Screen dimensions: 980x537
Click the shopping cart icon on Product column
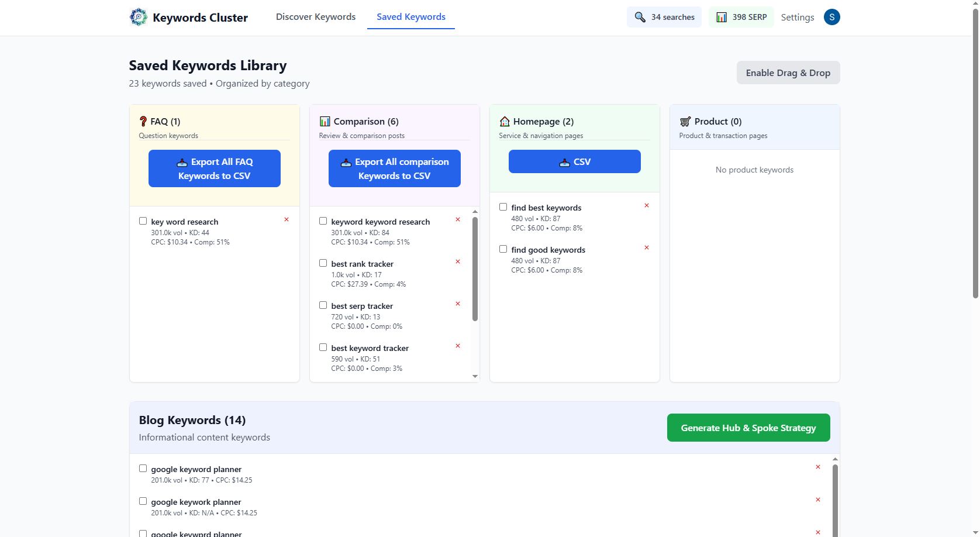tap(685, 121)
